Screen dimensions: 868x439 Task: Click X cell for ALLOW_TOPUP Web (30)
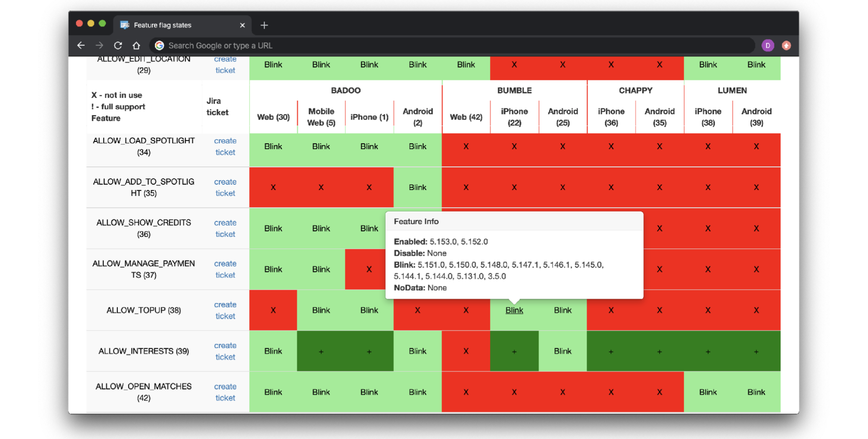(x=273, y=310)
